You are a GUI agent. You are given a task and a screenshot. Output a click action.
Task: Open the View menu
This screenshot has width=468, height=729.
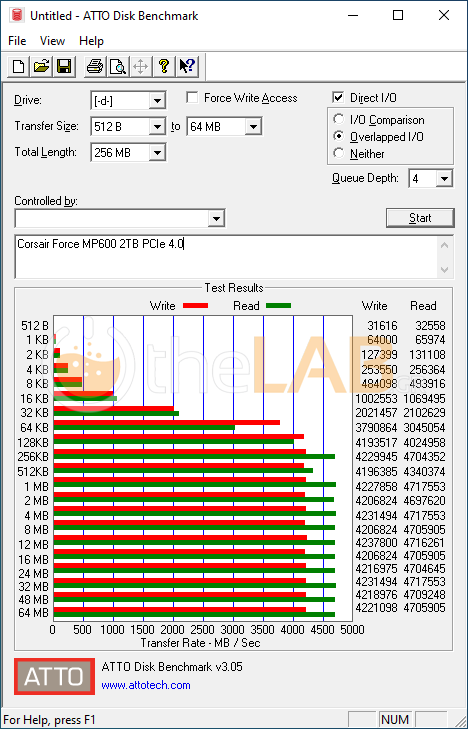pos(52,41)
